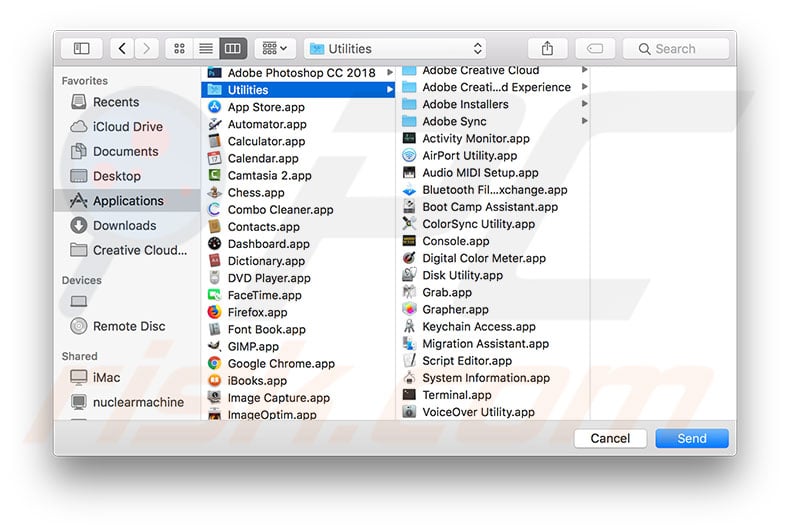Expand the Adobe Creati...d Experience folder arrow
Screen dimensions: 790x532
click(584, 87)
